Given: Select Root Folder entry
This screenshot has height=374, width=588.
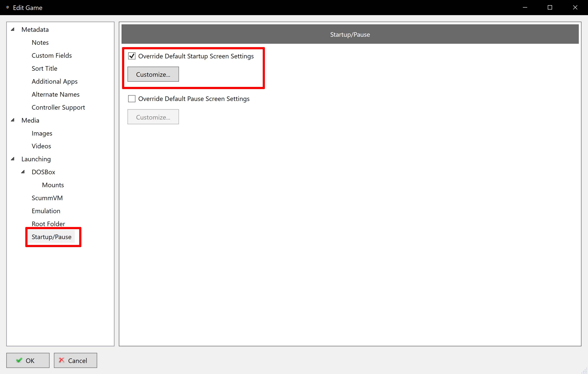Looking at the screenshot, I should click(x=48, y=224).
